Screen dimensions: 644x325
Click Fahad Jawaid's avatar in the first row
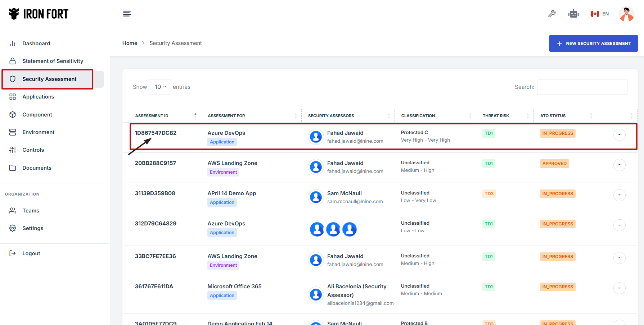(316, 137)
